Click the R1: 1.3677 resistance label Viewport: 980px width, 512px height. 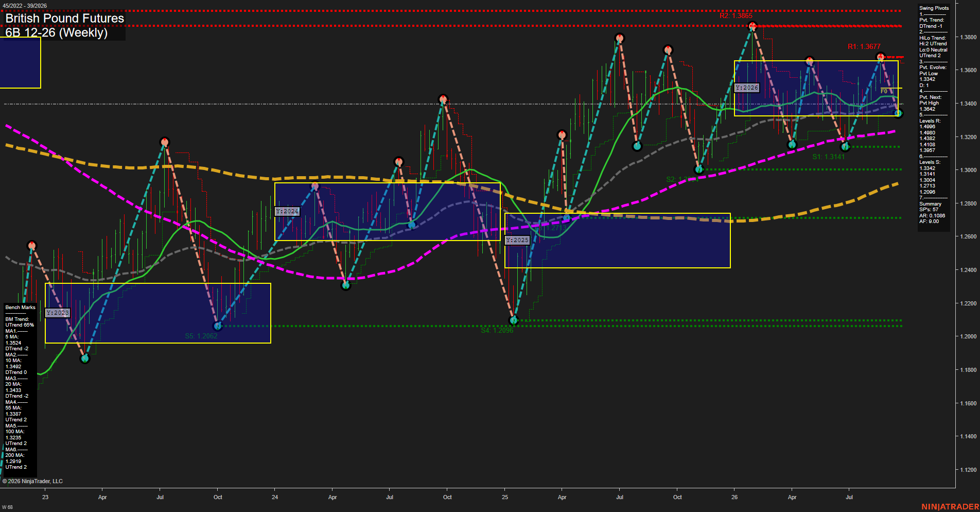(x=864, y=46)
